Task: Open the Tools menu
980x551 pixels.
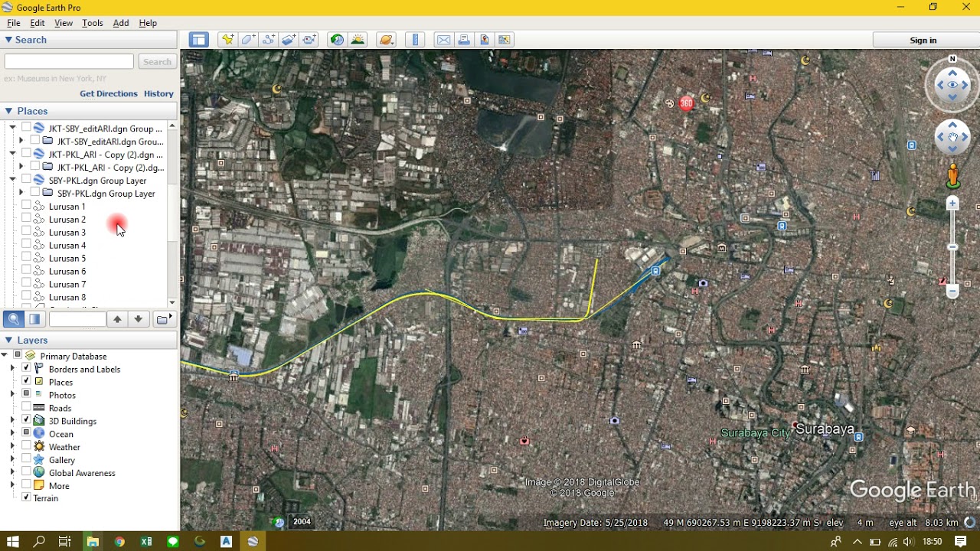Action: 93,23
